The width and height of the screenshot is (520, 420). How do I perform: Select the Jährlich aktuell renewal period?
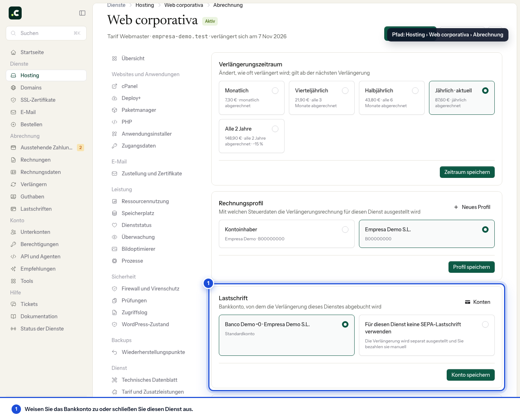click(462, 98)
